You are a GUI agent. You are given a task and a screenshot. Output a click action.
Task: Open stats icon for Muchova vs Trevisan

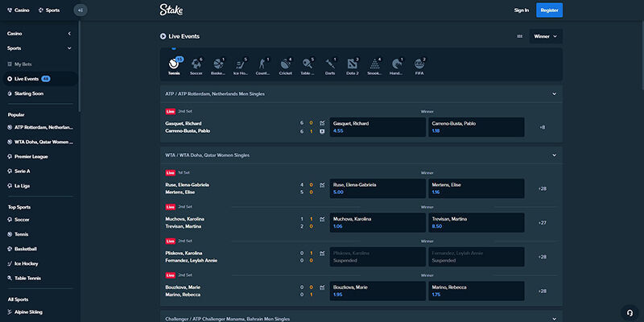tap(322, 219)
